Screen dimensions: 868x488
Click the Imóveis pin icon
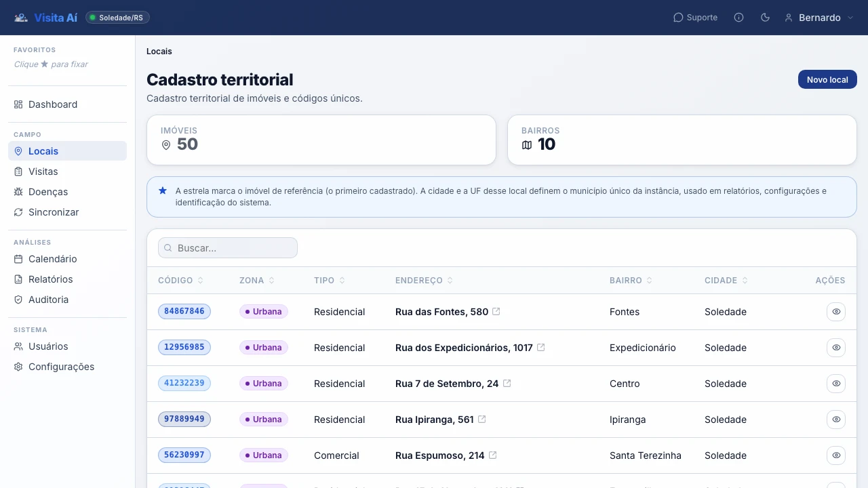(x=166, y=145)
